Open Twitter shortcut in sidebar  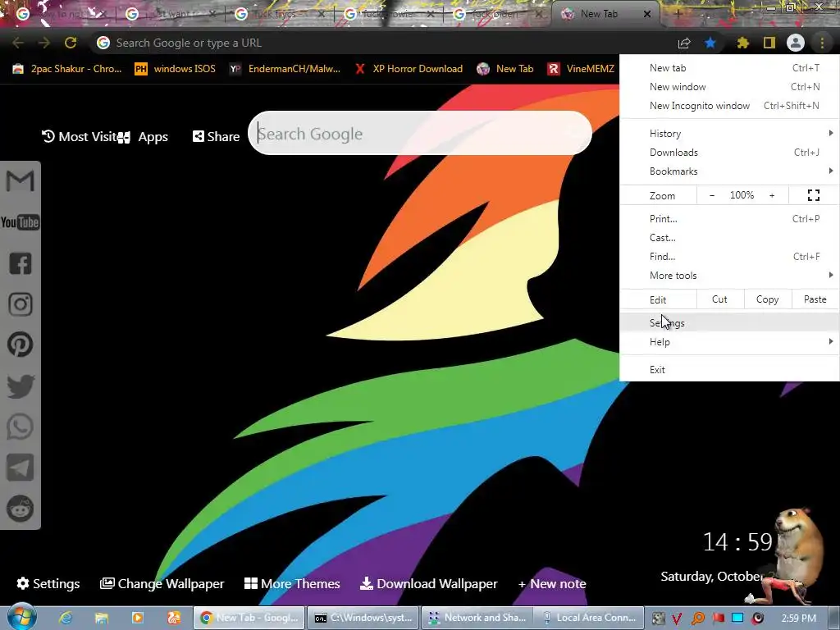[x=21, y=386]
